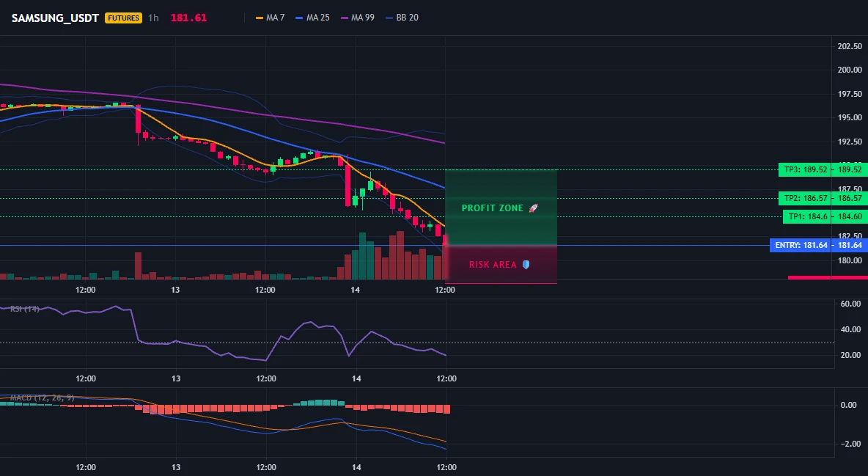Click the shield icon in risk area
868x476 pixels.
click(x=526, y=265)
